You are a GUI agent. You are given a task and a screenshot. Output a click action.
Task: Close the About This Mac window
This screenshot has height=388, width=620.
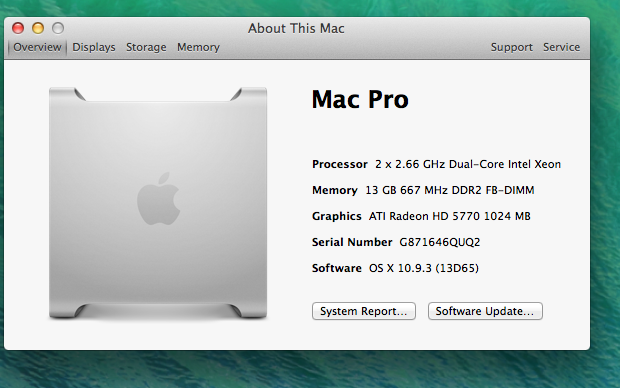pyautogui.click(x=18, y=28)
